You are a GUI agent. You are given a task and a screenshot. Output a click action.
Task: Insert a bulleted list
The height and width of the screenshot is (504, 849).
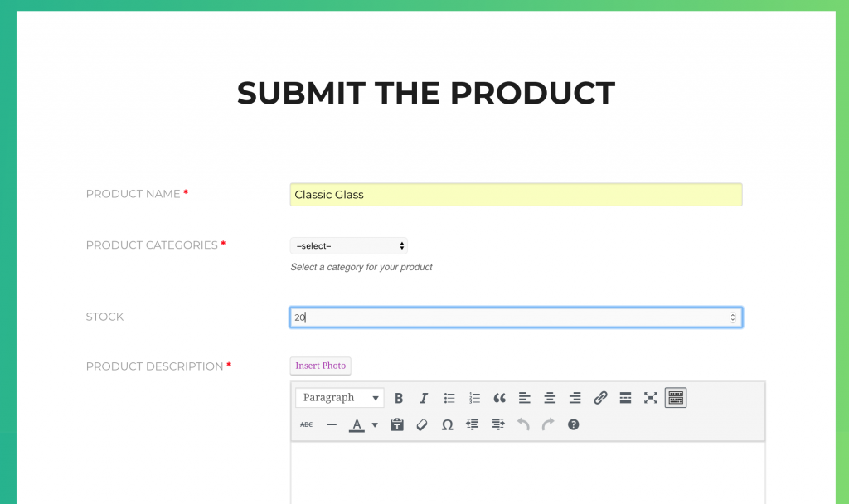point(449,398)
